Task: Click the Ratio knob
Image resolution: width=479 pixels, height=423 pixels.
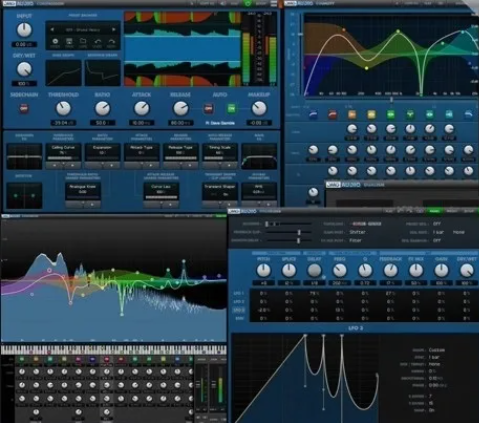Action: tap(102, 108)
